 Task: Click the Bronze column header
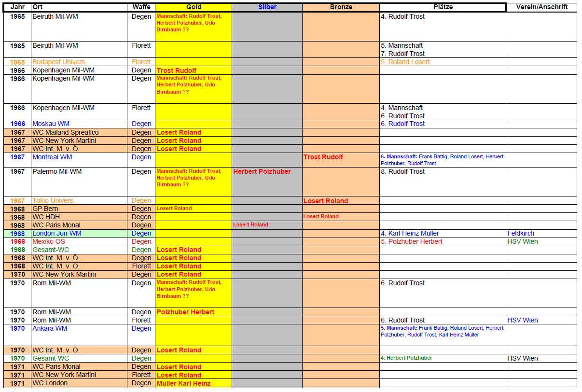(x=341, y=7)
